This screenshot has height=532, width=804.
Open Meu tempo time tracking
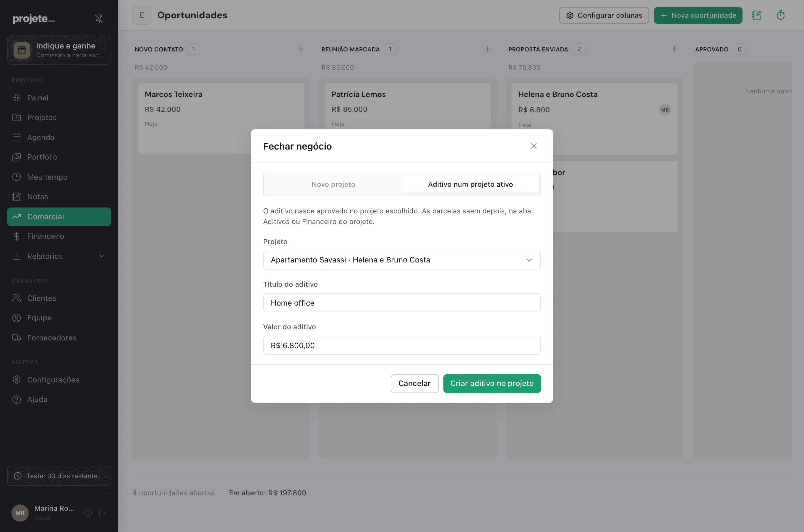click(x=59, y=177)
